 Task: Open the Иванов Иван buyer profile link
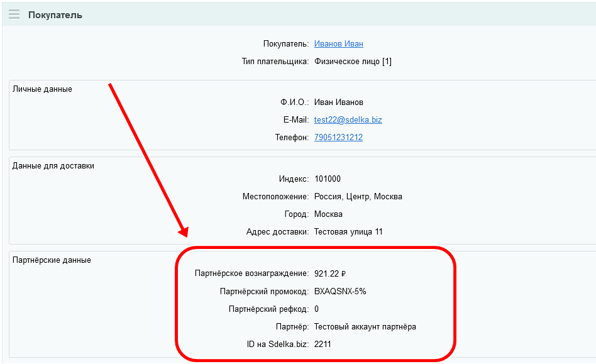coord(338,44)
